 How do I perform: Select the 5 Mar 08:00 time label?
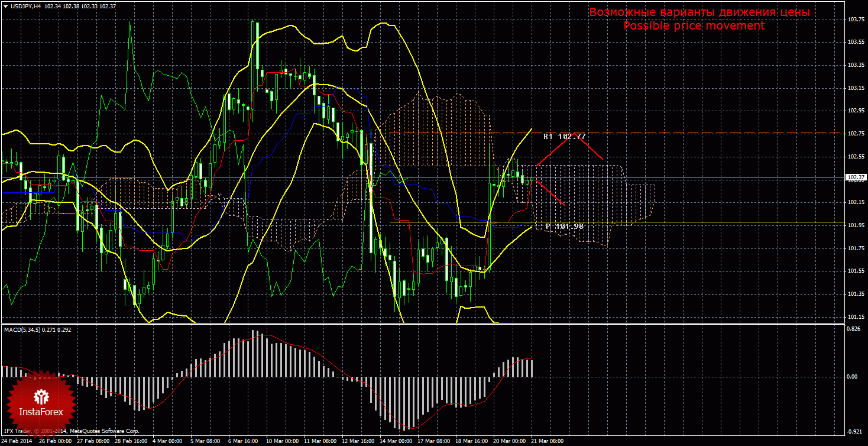click(x=206, y=441)
